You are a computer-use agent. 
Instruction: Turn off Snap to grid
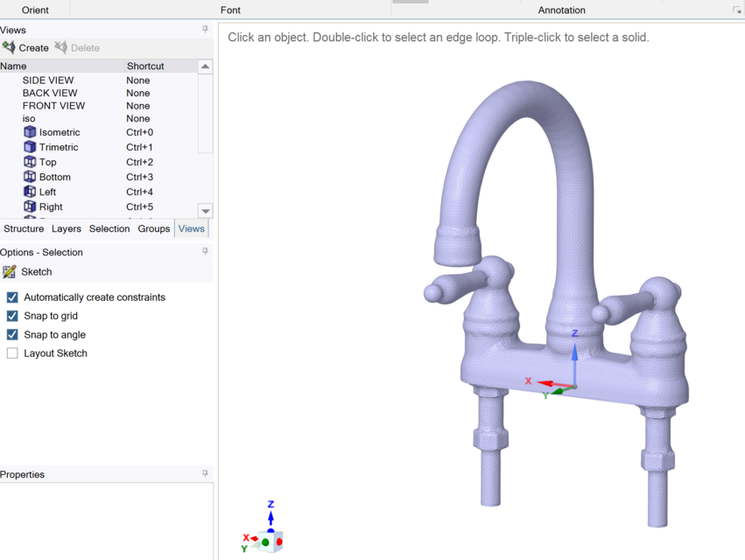[x=11, y=316]
